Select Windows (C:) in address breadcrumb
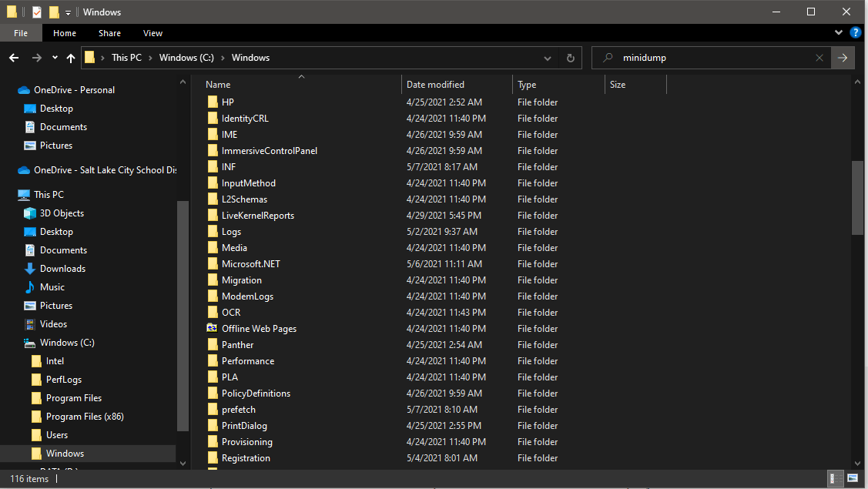Viewport: 868px width, 489px height. pos(186,58)
